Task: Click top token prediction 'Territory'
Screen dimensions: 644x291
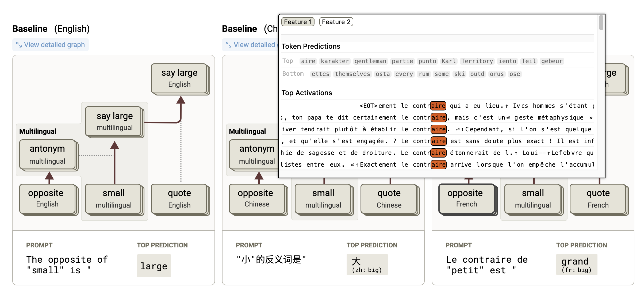Action: point(477,61)
